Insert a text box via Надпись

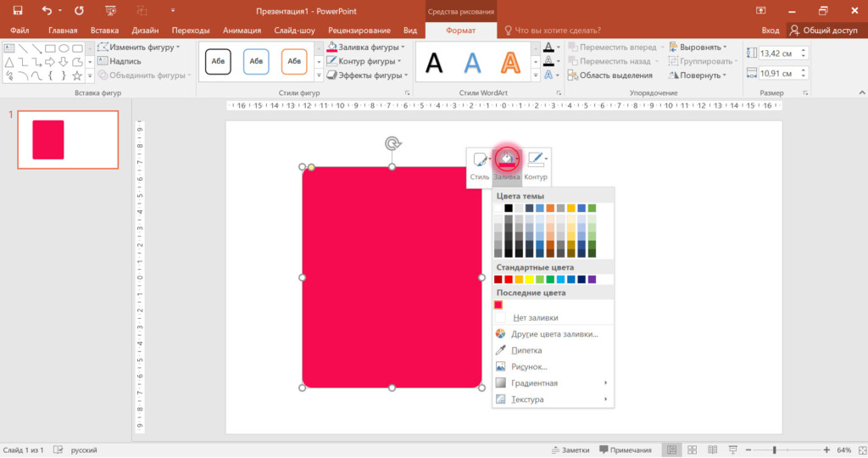coord(120,61)
